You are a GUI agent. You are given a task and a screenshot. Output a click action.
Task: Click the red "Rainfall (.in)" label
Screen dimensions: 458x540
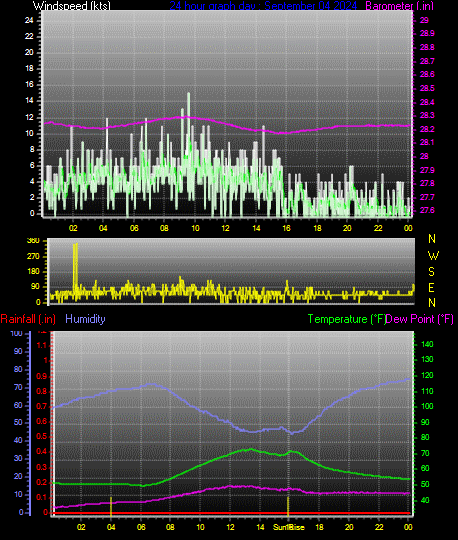[x=28, y=319]
